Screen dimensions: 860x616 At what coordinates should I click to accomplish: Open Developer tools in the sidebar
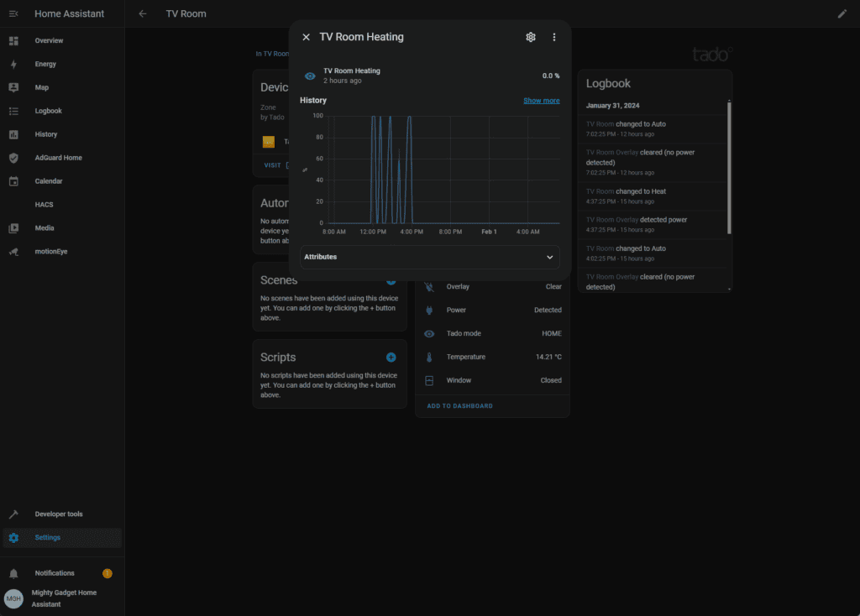point(58,514)
